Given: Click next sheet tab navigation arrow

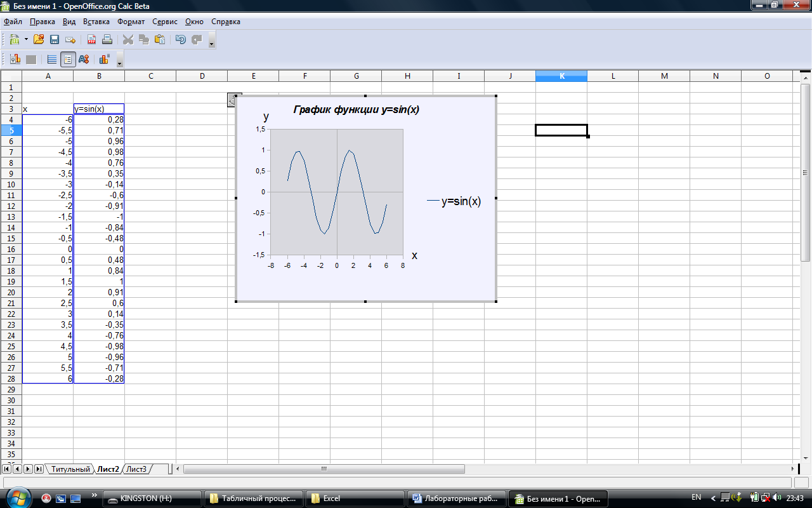Looking at the screenshot, I should click(x=28, y=469).
